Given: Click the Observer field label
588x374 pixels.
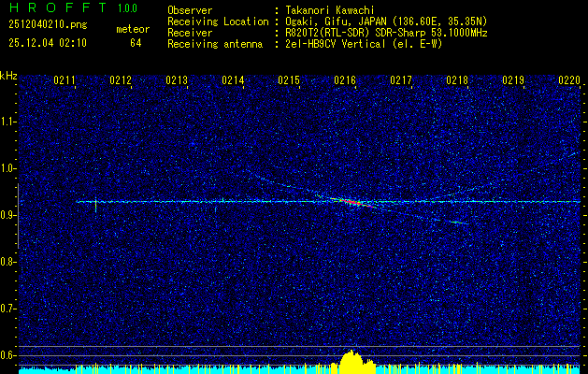Looking at the screenshot, I should pyautogui.click(x=190, y=10).
